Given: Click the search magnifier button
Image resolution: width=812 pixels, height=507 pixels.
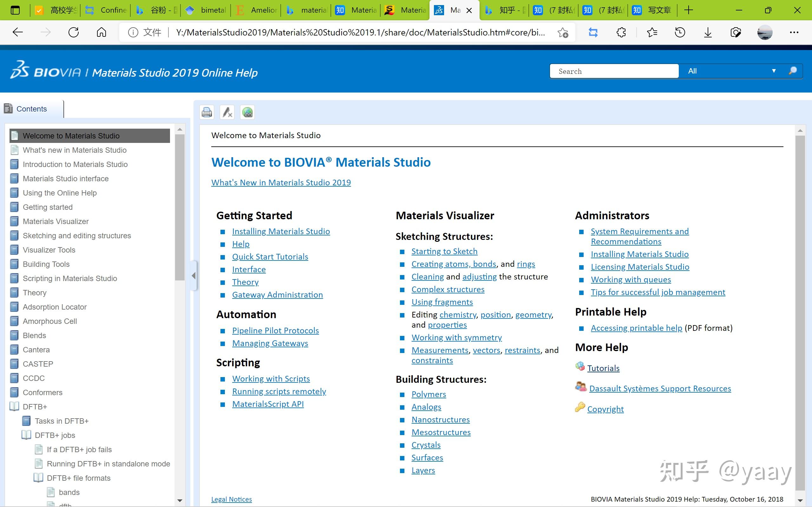Looking at the screenshot, I should click(x=793, y=71).
